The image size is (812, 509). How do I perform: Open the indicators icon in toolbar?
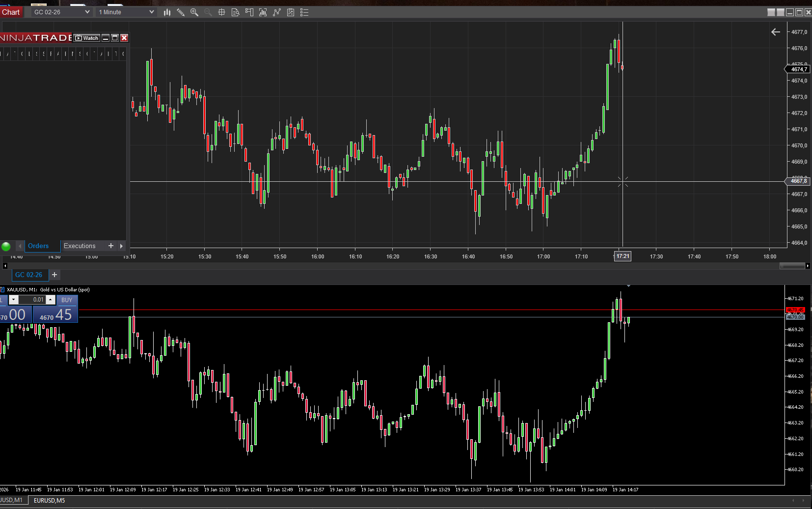[263, 12]
